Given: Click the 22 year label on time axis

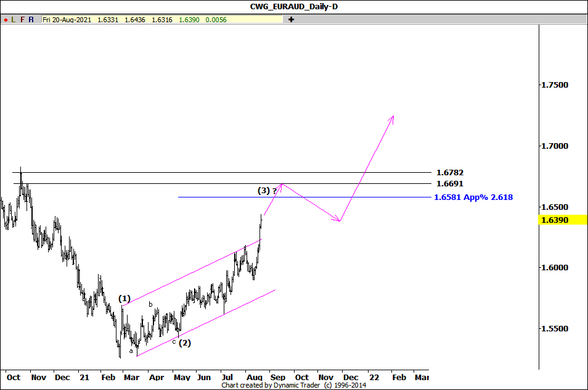Looking at the screenshot, I should [x=374, y=377].
